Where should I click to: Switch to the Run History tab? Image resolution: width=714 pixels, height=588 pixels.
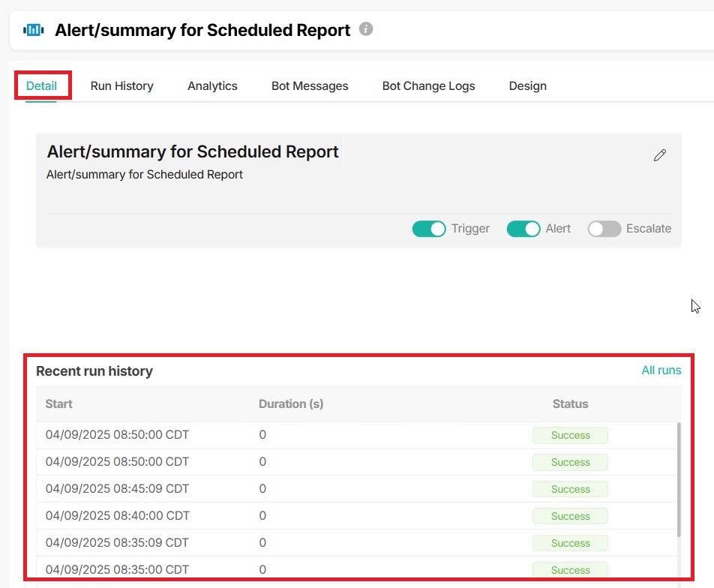point(121,85)
